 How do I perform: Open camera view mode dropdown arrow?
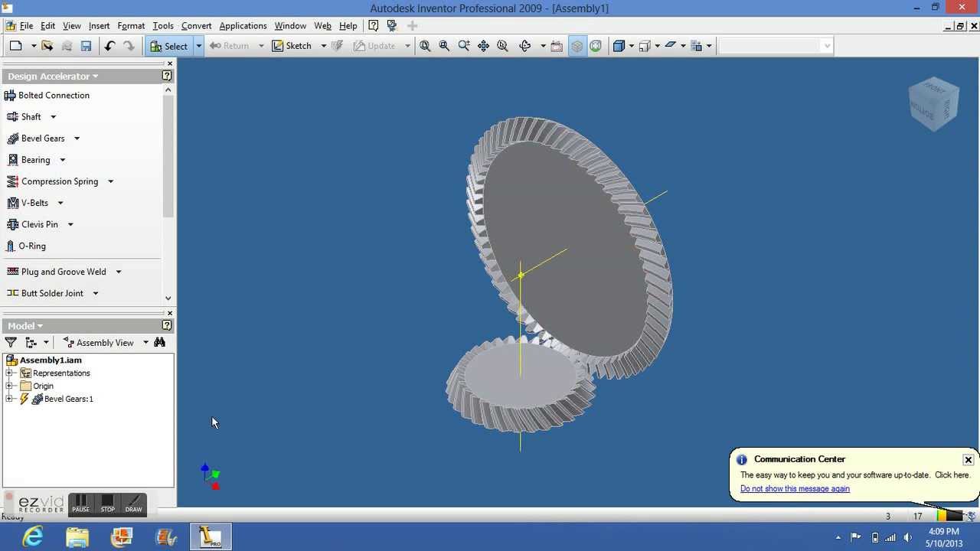tap(657, 46)
